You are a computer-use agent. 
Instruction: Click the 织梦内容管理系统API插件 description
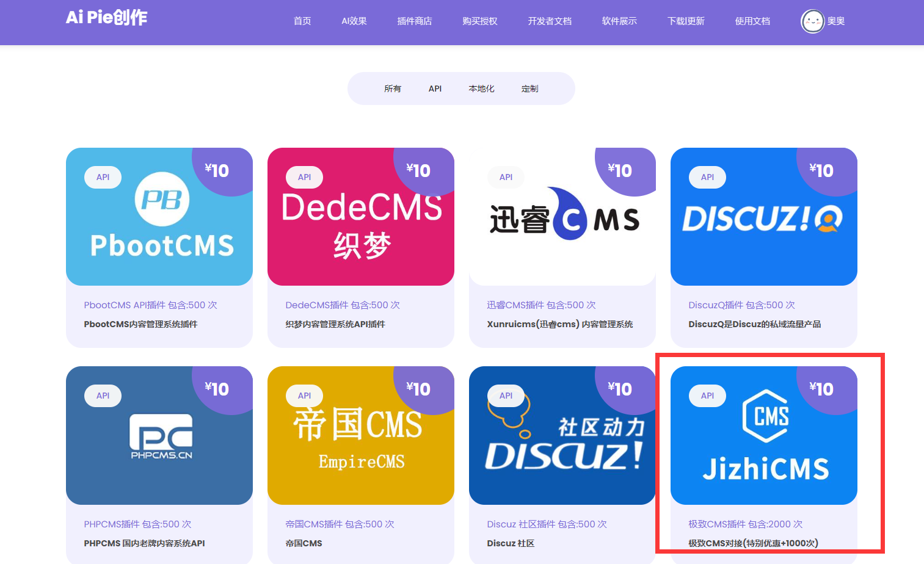[x=335, y=324]
